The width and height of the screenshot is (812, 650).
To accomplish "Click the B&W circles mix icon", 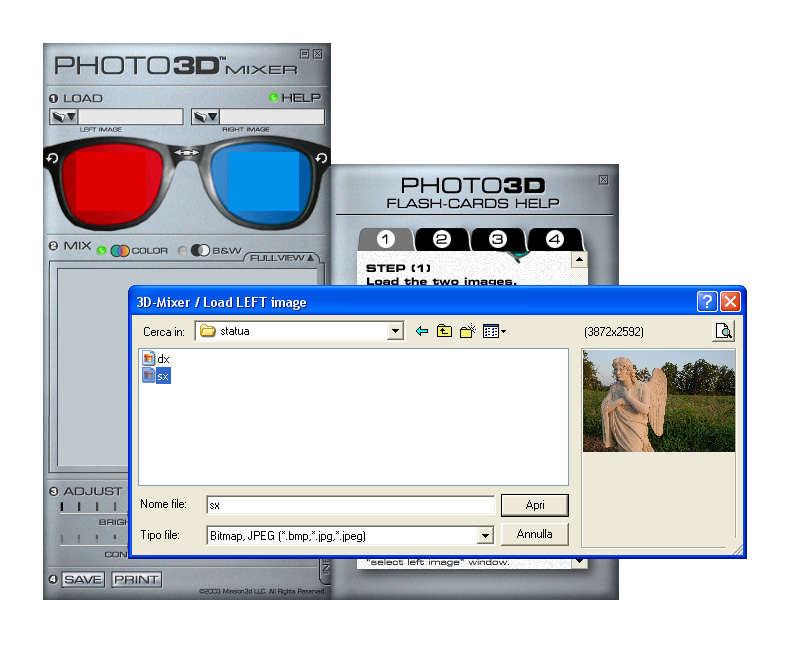I will click(x=200, y=250).
